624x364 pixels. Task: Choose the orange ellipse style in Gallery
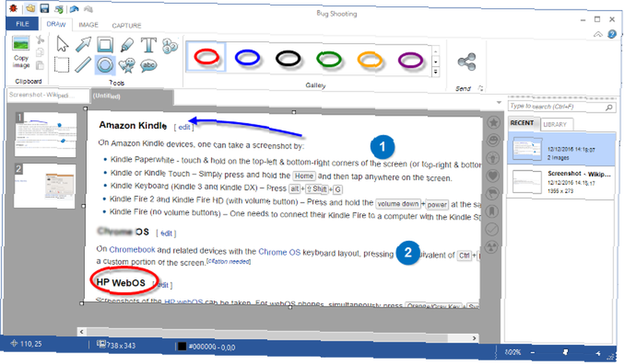tap(369, 60)
